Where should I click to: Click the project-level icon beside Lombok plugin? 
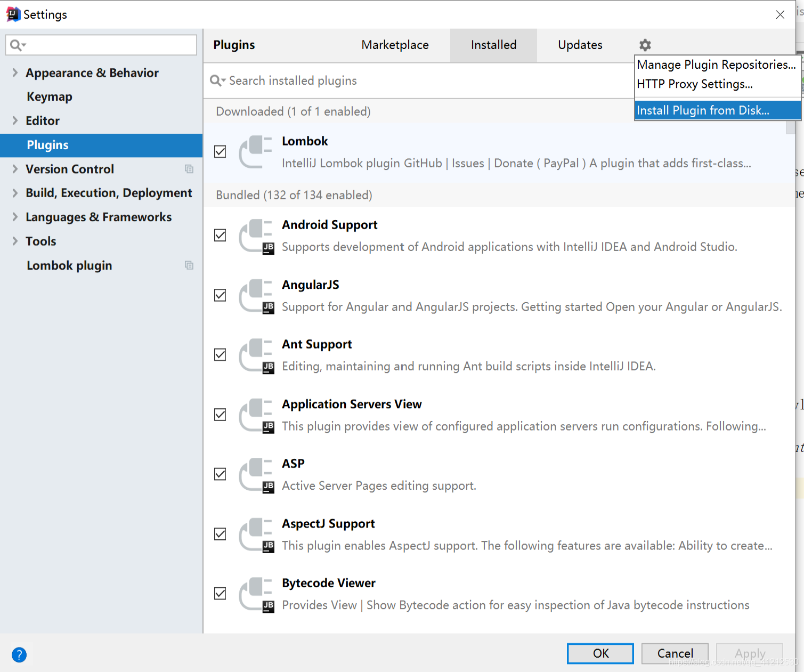(x=189, y=265)
